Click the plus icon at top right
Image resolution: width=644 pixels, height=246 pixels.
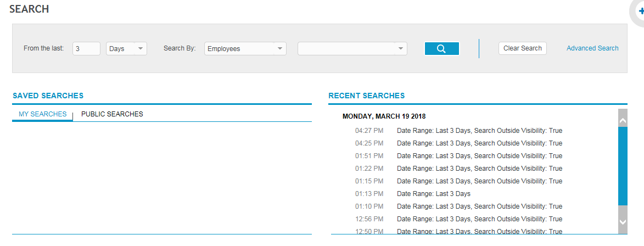640,11
